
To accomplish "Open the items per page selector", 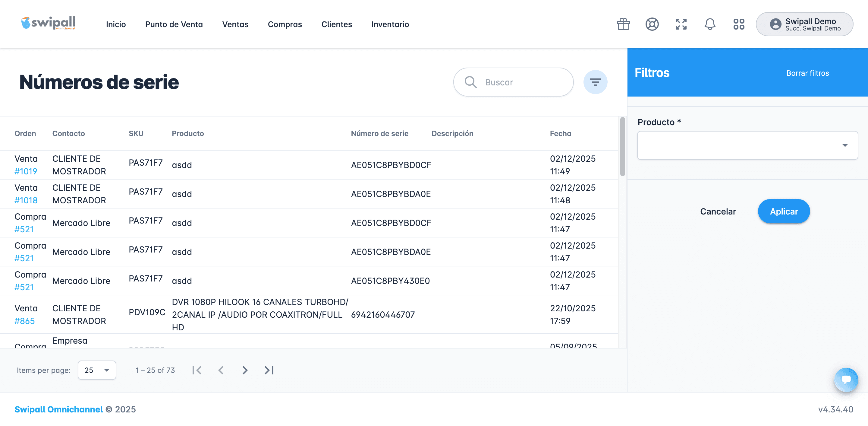I will 97,370.
